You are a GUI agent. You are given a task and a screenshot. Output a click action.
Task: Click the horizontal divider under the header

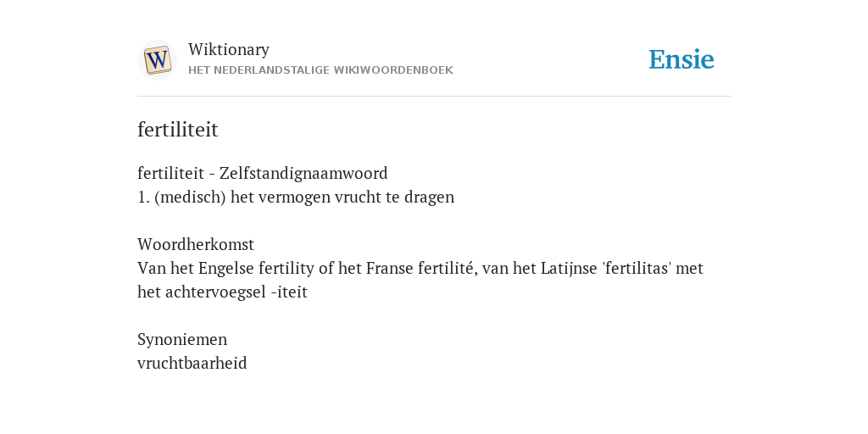(x=434, y=97)
